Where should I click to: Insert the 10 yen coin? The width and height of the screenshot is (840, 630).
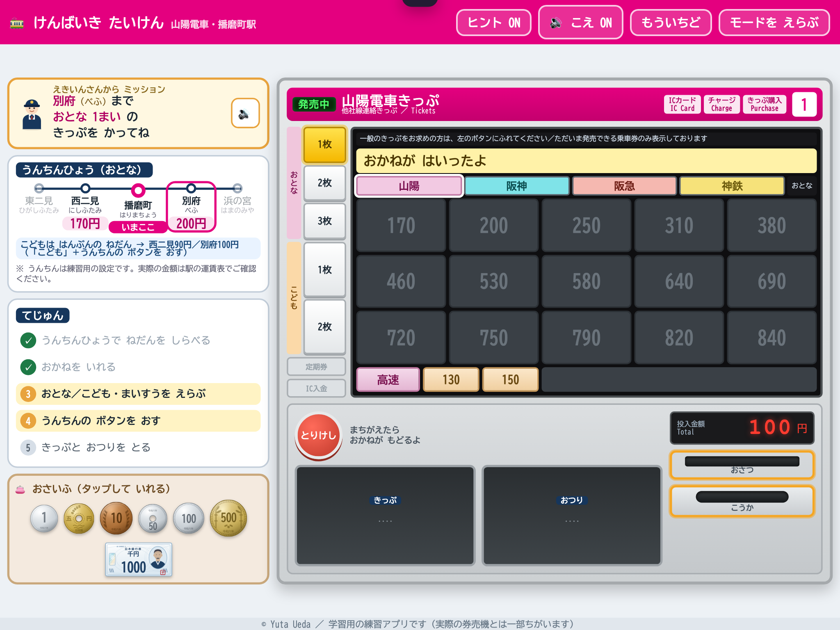click(x=116, y=518)
